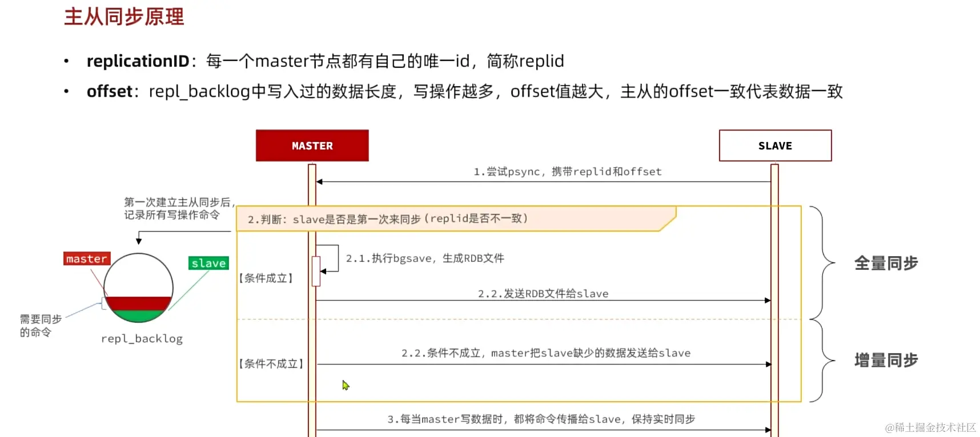This screenshot has width=980, height=437.
Task: Click the white SLAVE box
Action: tap(775, 145)
